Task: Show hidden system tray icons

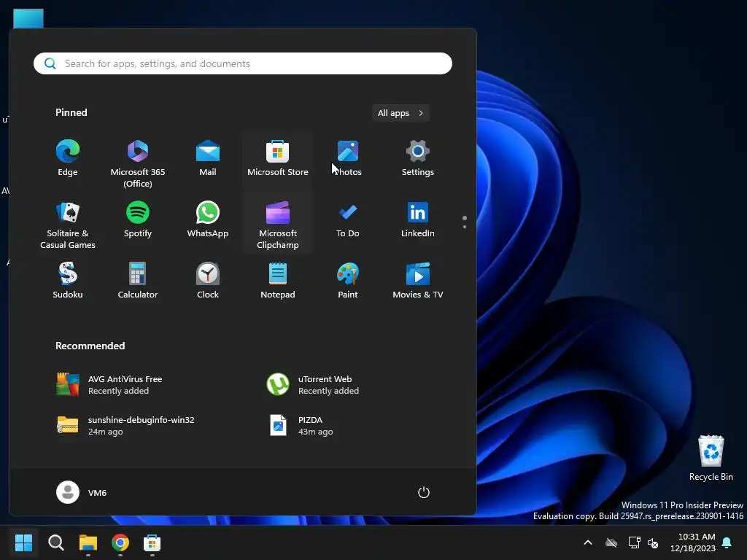Action: 588,542
